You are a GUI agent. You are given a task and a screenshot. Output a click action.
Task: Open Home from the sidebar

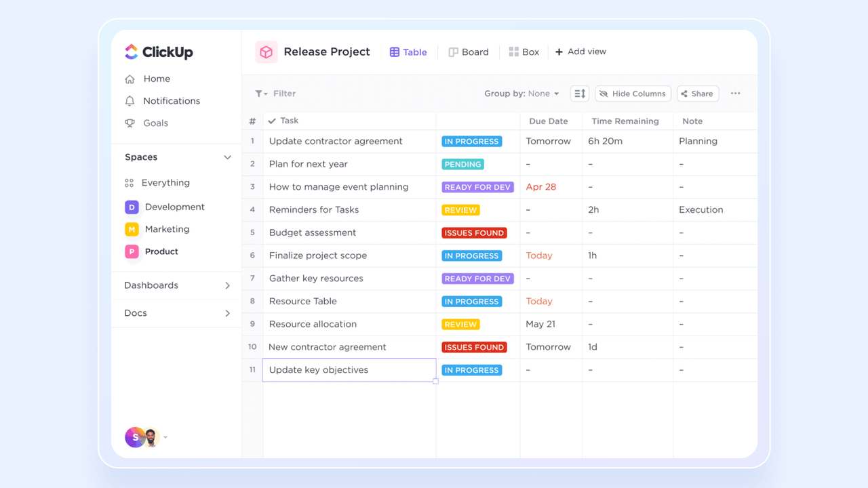(148, 79)
